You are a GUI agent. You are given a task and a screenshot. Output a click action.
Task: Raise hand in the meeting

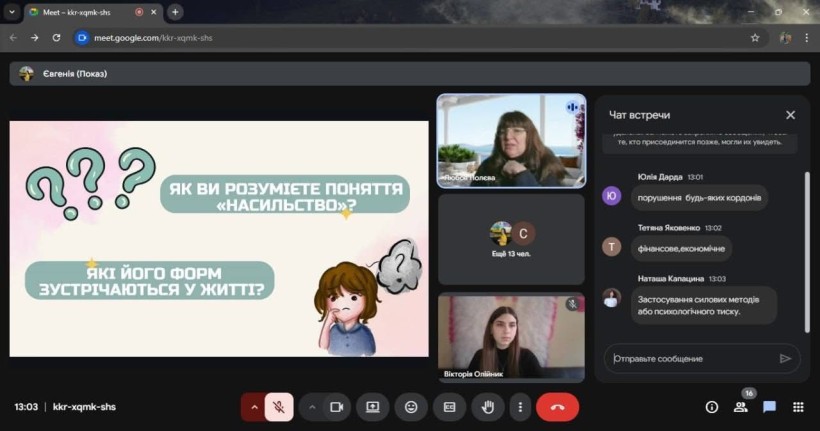click(488, 407)
